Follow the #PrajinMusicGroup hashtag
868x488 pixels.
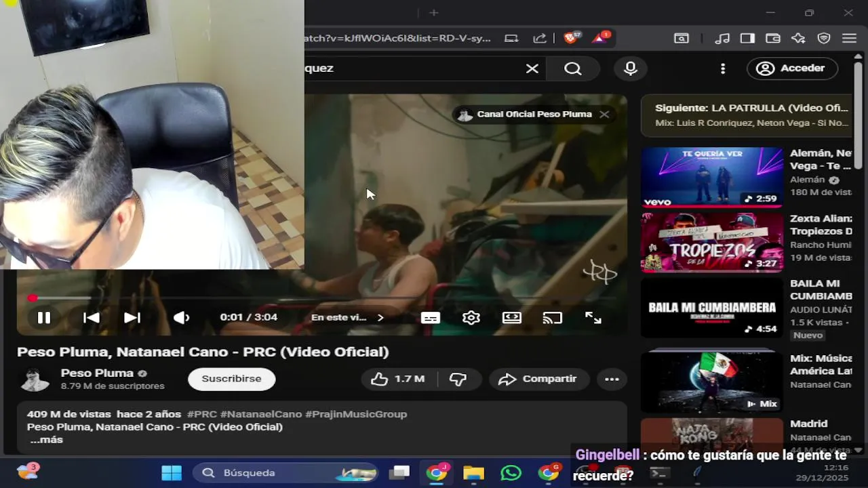[356, 414]
